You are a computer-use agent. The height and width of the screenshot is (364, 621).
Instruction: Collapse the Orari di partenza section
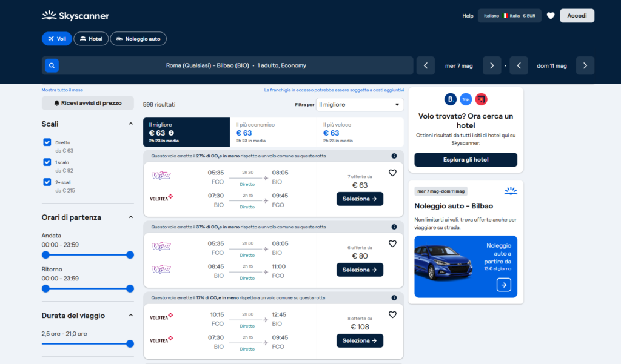[131, 217]
